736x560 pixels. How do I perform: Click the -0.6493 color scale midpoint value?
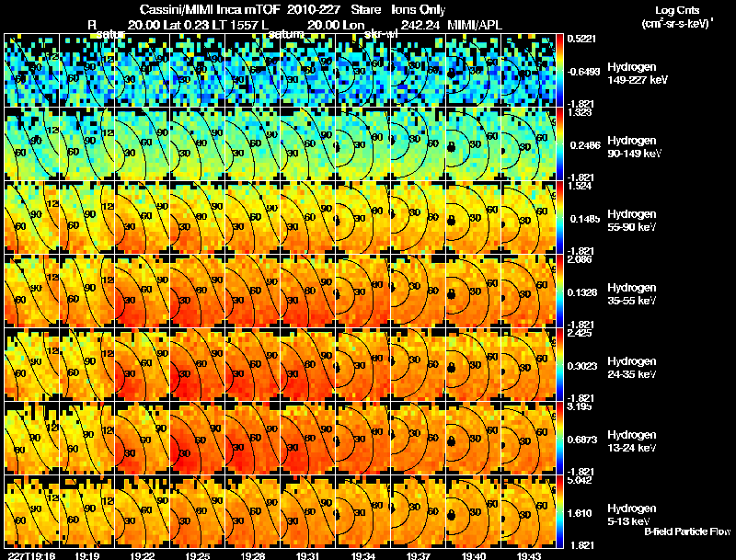click(583, 72)
